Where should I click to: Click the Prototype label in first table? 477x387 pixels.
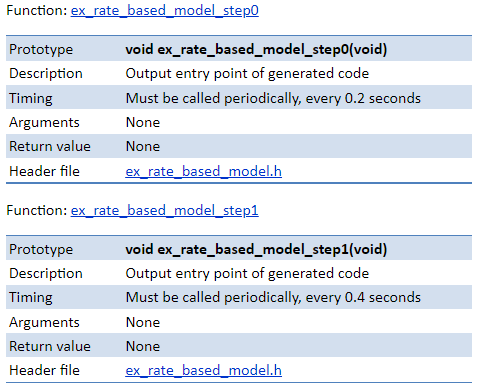(41, 50)
